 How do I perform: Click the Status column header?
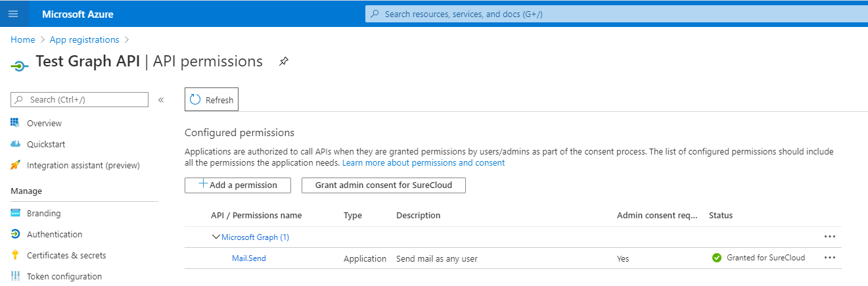(721, 215)
